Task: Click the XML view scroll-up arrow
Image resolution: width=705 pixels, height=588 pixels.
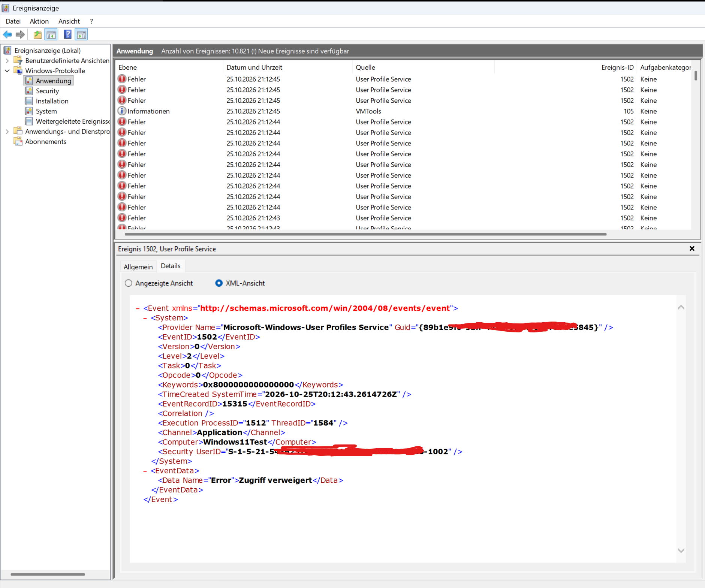Action: coord(681,308)
